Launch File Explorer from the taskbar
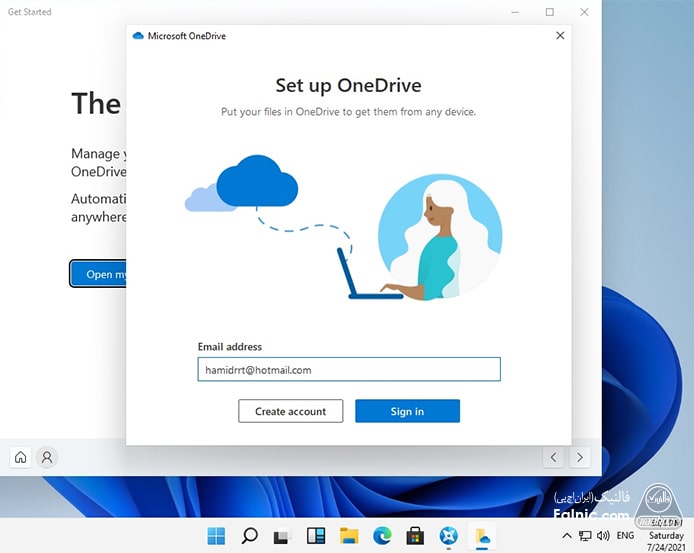This screenshot has height=553, width=694. (348, 536)
